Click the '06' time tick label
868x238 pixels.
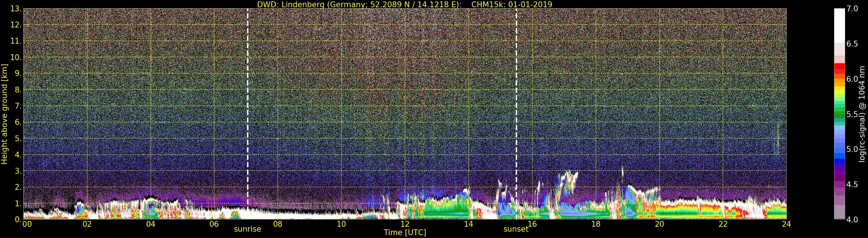point(214,224)
